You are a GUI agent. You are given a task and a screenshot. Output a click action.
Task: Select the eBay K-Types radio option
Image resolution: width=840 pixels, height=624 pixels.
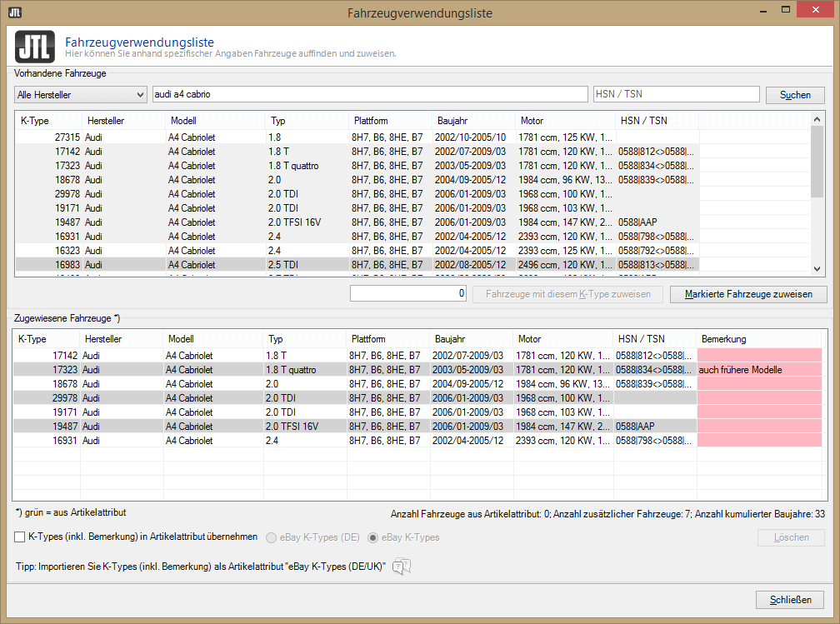tap(372, 537)
